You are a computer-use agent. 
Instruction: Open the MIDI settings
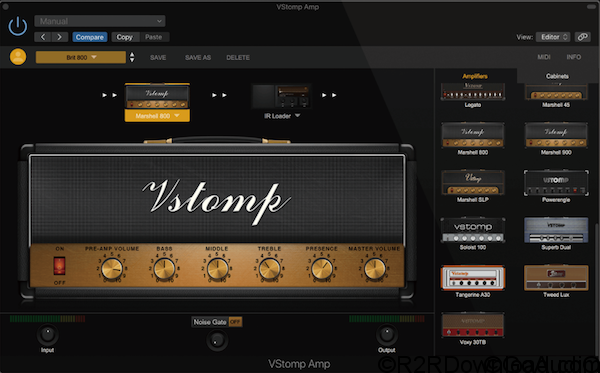click(544, 57)
